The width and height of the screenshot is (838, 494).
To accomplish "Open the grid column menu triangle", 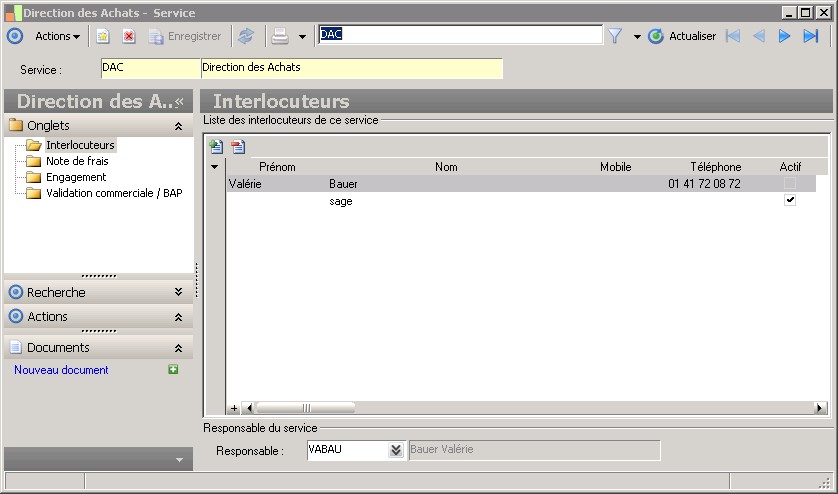I will tap(214, 167).
